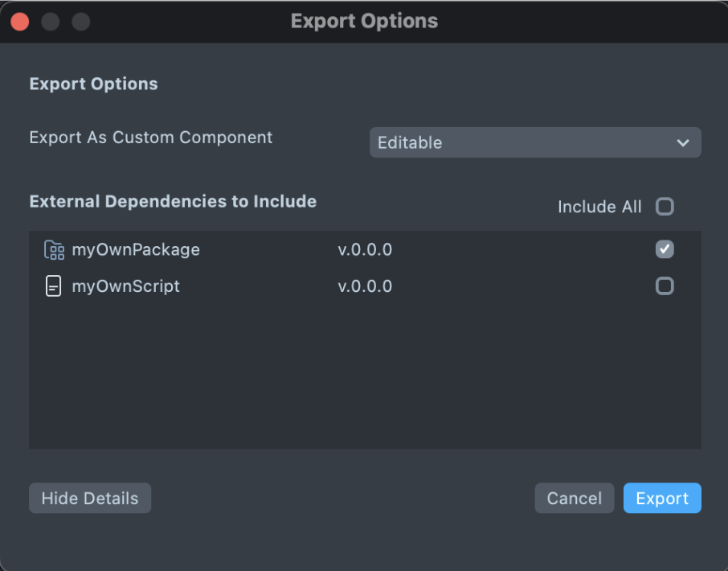Click the myOwnPackage package icon
Viewport: 728px width, 571px height.
(x=54, y=250)
